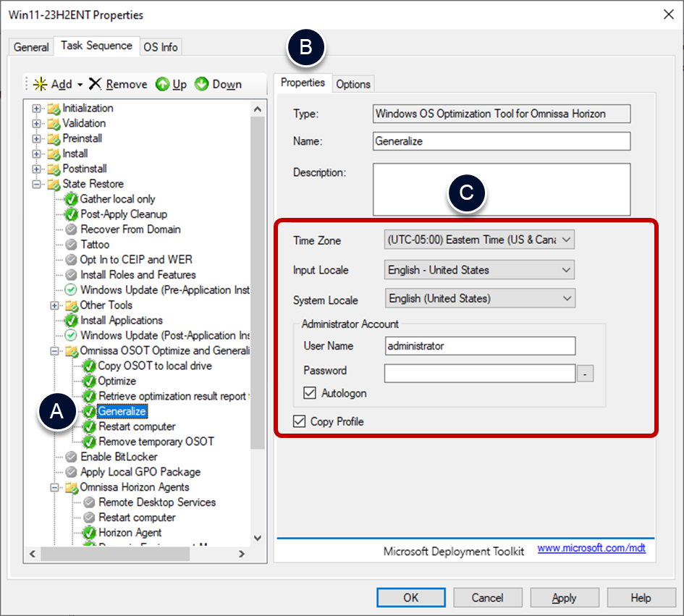The height and width of the screenshot is (616, 684).
Task: Click the green Down arrow icon
Action: tap(202, 84)
